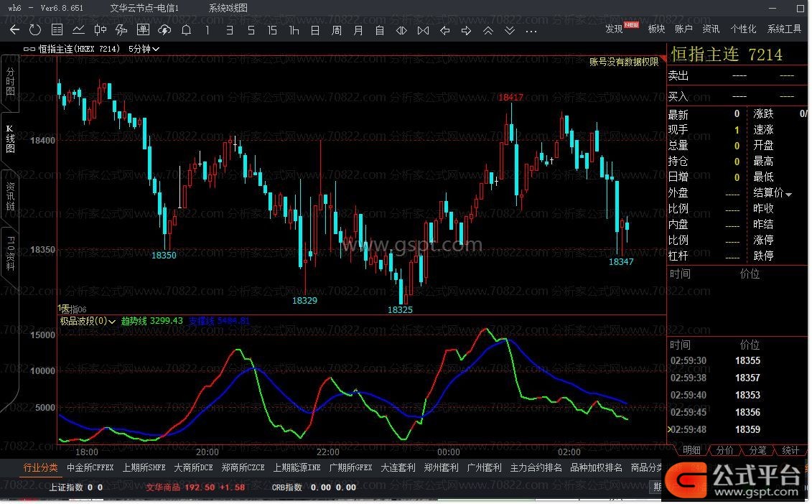Open the 个性化 menu
The width and height of the screenshot is (812, 504).
pyautogui.click(x=743, y=29)
